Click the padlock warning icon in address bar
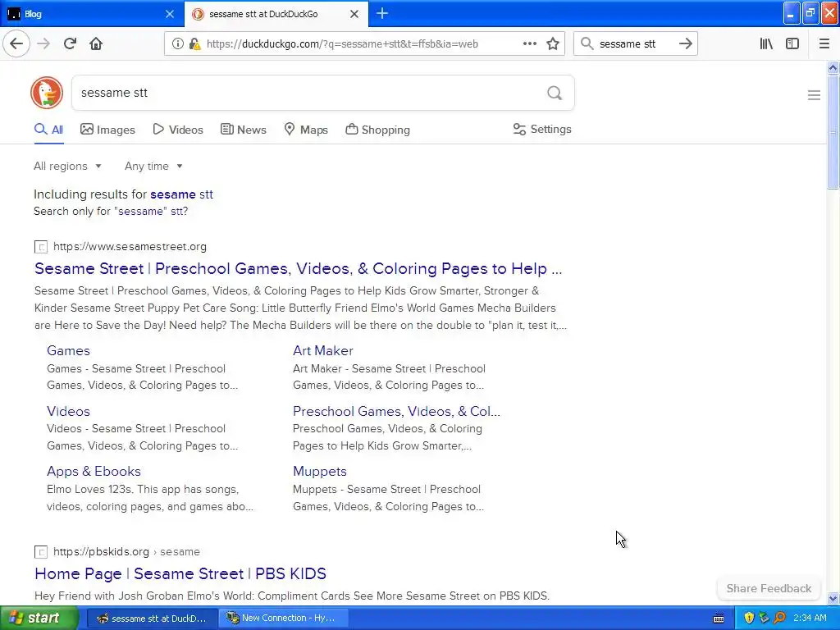Viewport: 840px width, 630px height. tap(195, 44)
